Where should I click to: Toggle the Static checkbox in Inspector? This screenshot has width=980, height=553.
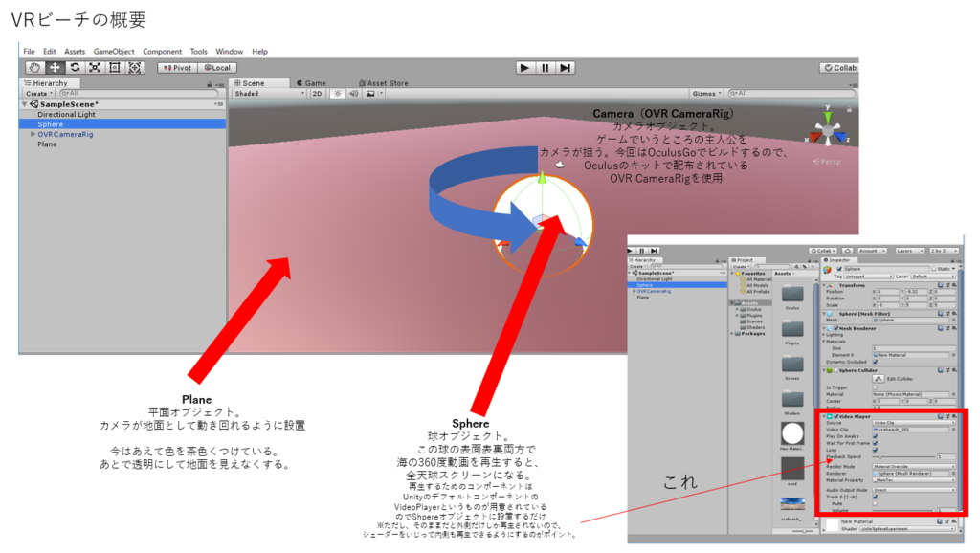[x=934, y=269]
